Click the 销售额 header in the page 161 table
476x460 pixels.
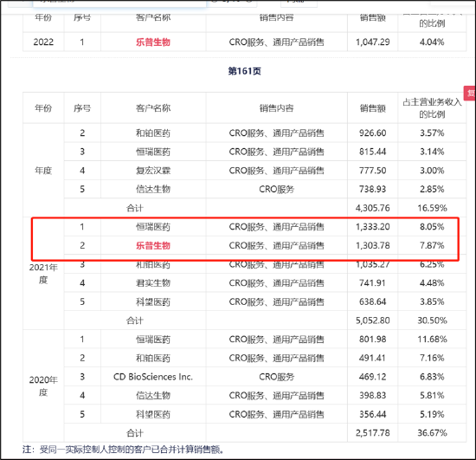coord(373,108)
